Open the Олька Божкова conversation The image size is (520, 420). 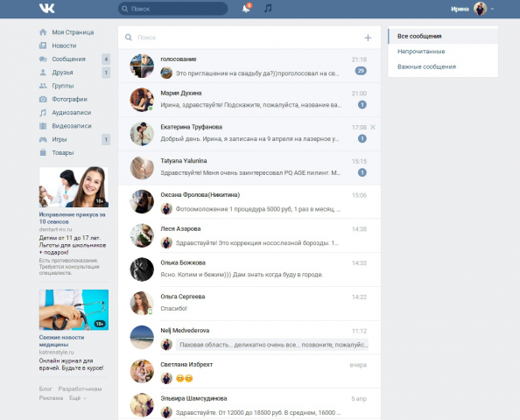249,269
